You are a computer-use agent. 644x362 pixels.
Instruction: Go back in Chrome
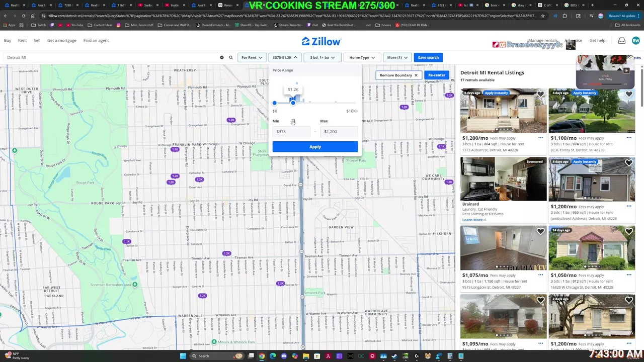click(x=5, y=16)
